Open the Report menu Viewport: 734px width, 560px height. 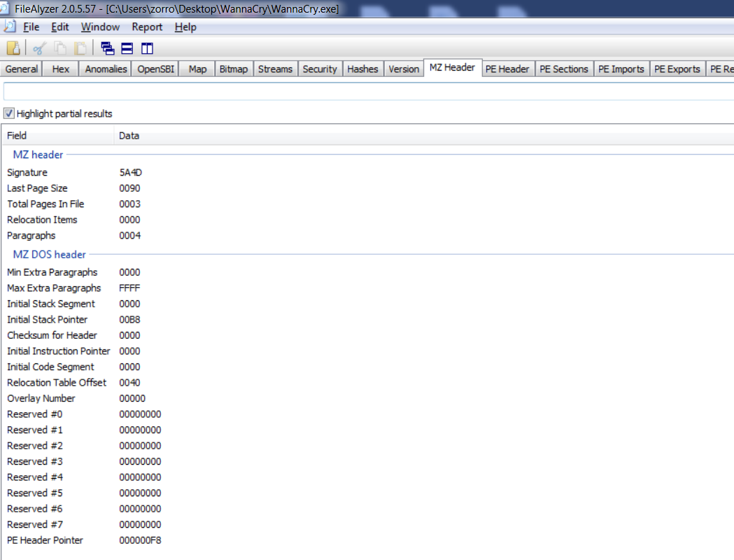(x=147, y=27)
